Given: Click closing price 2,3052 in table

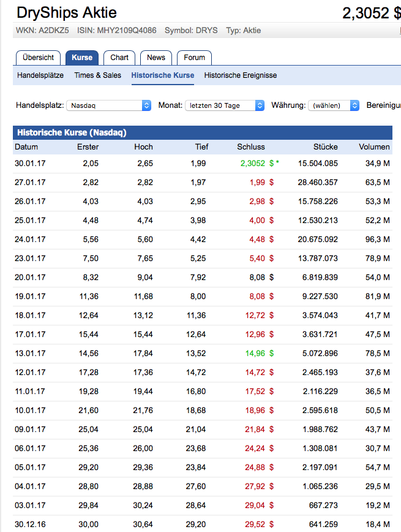Looking at the screenshot, I should coord(252,164).
